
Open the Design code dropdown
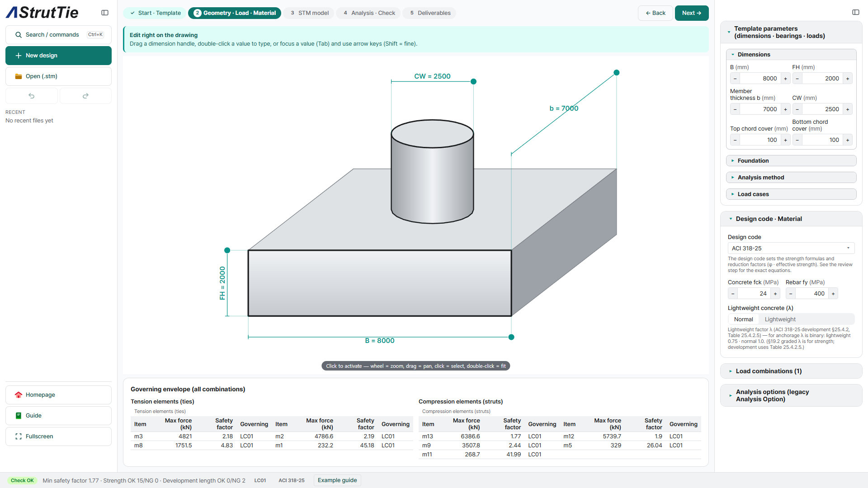(791, 249)
